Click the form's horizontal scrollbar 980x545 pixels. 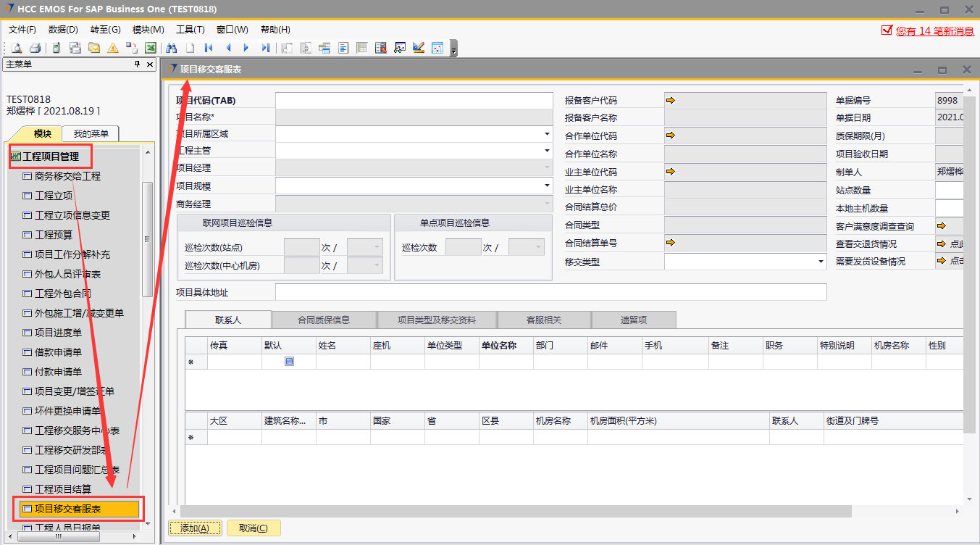click(507, 511)
